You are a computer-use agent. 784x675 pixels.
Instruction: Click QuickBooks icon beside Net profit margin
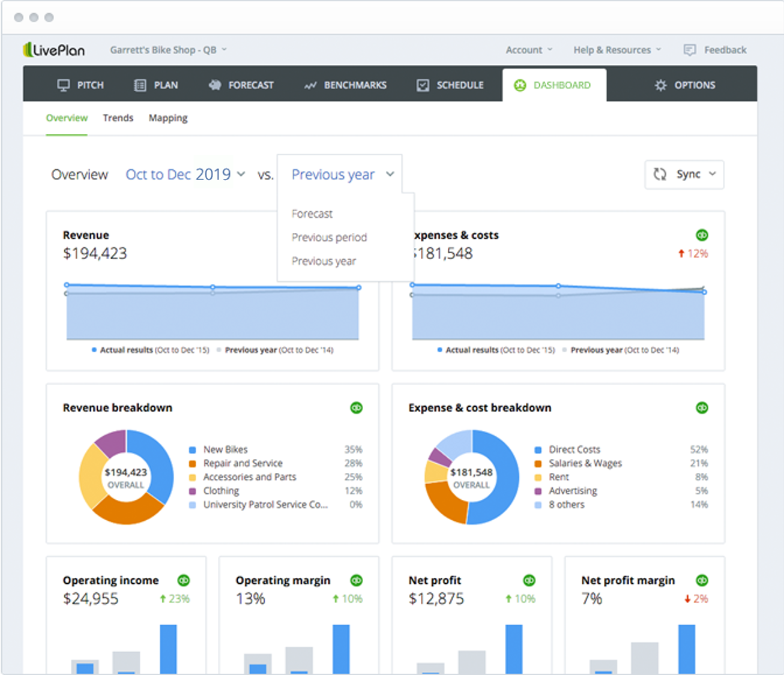(702, 580)
